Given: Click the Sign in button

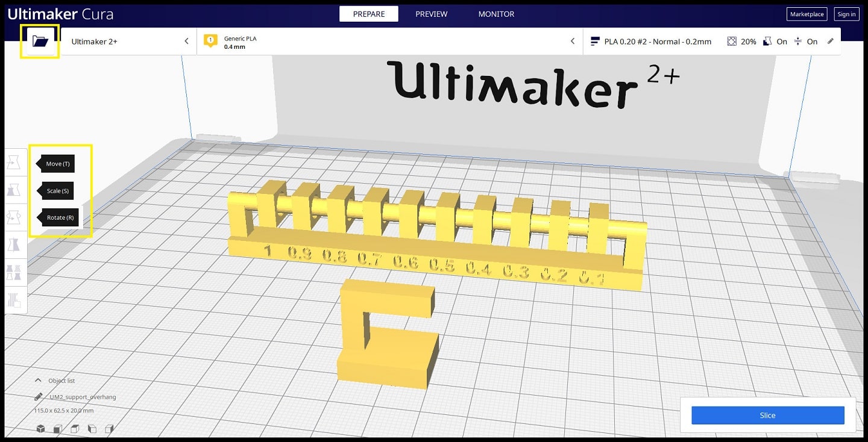Looking at the screenshot, I should click(x=846, y=14).
